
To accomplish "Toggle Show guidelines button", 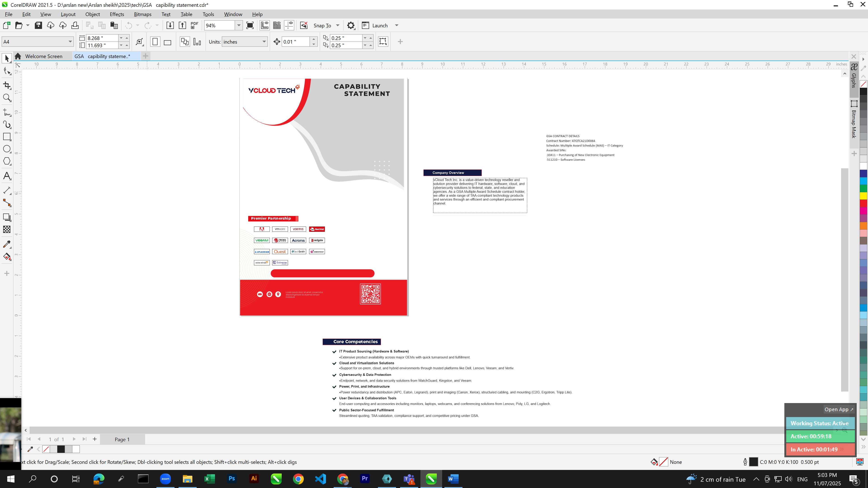I will tap(289, 25).
